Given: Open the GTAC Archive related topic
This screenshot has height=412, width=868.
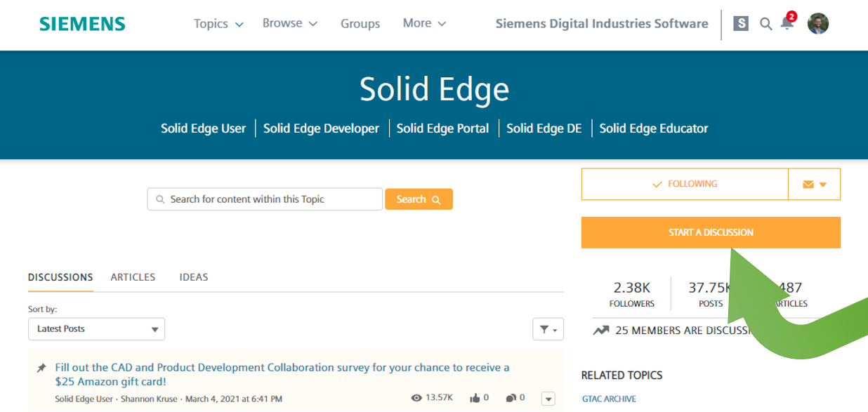Looking at the screenshot, I should pyautogui.click(x=608, y=398).
